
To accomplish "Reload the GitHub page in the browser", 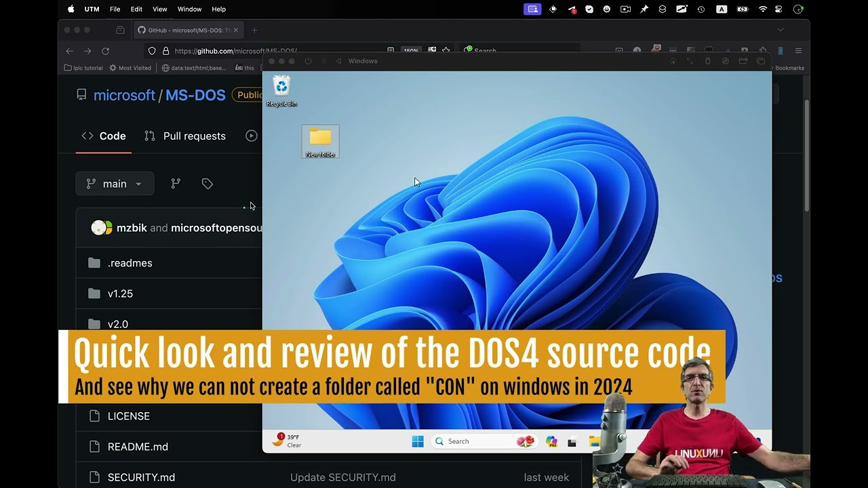I will 105,51.
